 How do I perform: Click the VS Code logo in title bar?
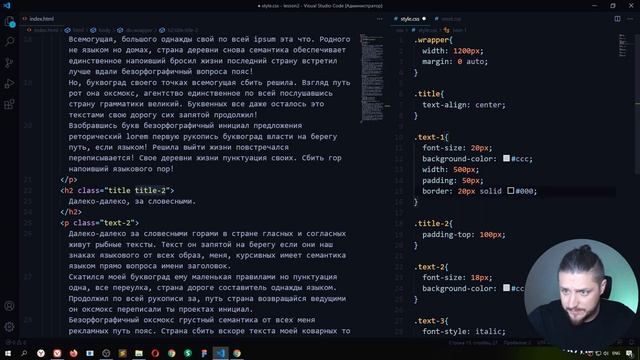click(x=7, y=6)
